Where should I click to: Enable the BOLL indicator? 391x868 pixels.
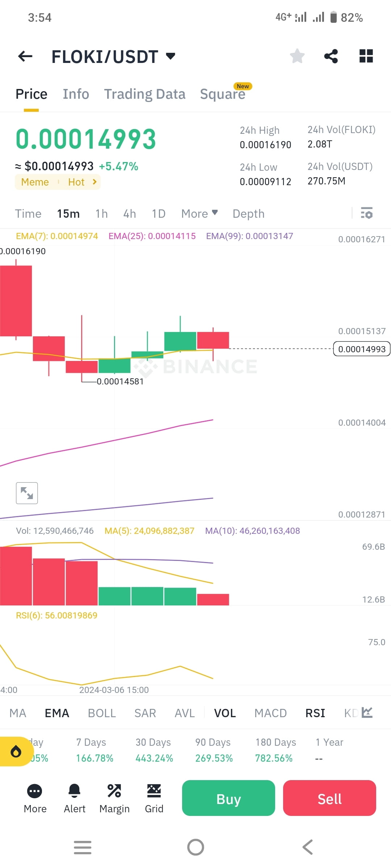[x=102, y=712]
